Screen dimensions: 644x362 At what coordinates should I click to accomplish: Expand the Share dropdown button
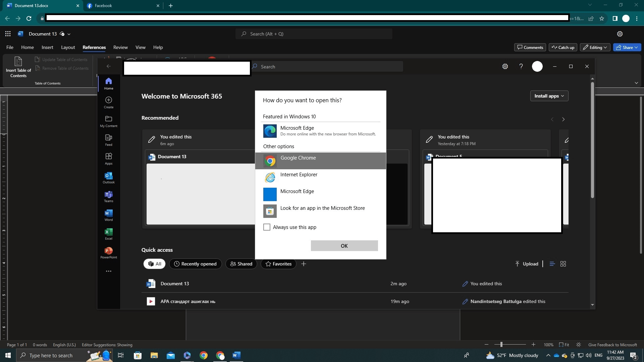click(627, 47)
